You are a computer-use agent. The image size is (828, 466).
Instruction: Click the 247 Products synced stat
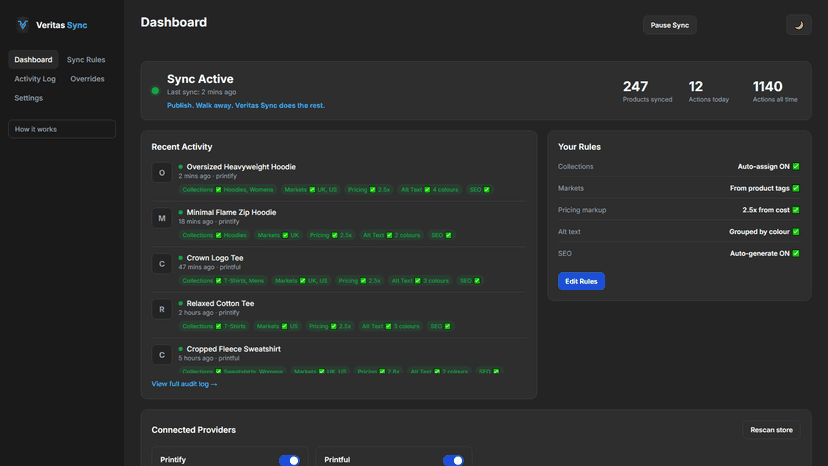click(647, 91)
